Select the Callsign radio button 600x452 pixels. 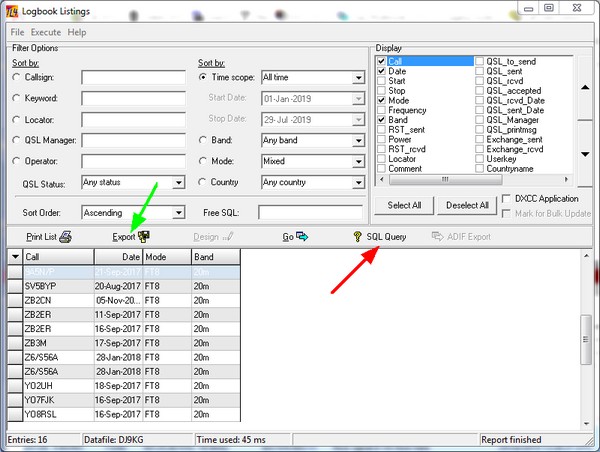(x=16, y=77)
